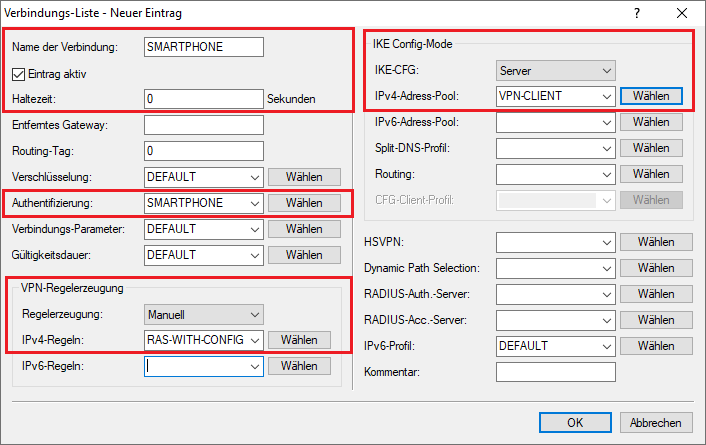The height and width of the screenshot is (445, 706).
Task: Open the IPv4-Regeln combo box
Action: point(203,340)
